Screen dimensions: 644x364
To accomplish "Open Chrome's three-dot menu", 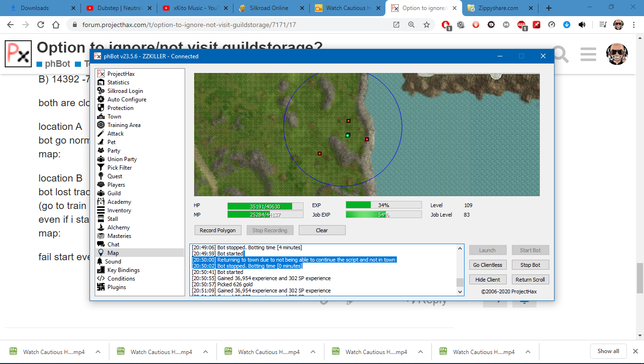I will (x=634, y=25).
